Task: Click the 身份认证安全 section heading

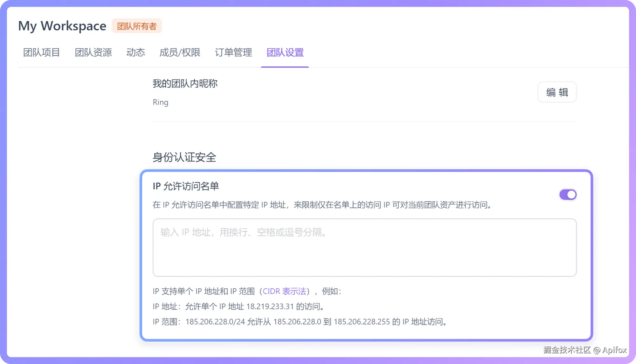Action: point(184,157)
